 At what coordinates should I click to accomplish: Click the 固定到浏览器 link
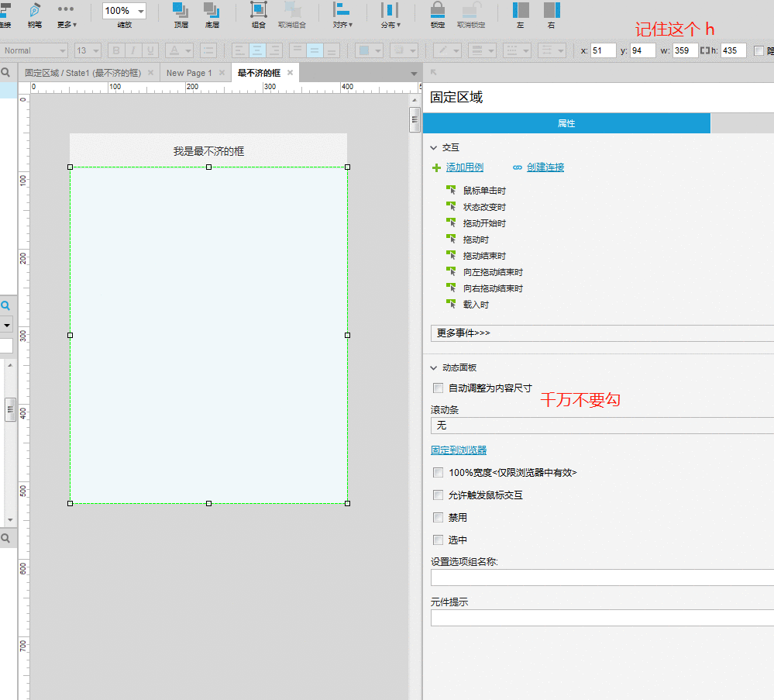[x=459, y=450]
